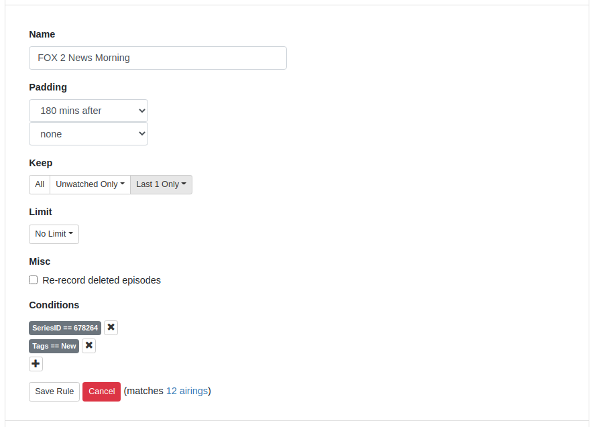Open the Unwatched Only keep dropdown

point(90,184)
